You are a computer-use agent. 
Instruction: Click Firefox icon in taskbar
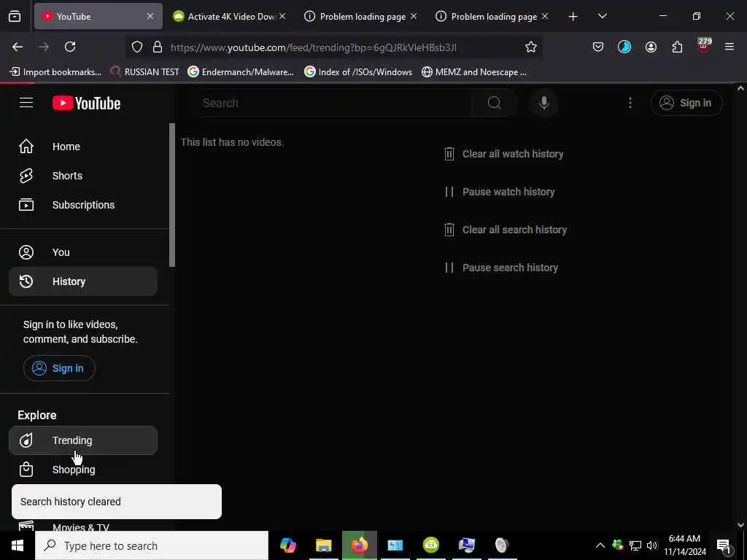[x=360, y=545]
